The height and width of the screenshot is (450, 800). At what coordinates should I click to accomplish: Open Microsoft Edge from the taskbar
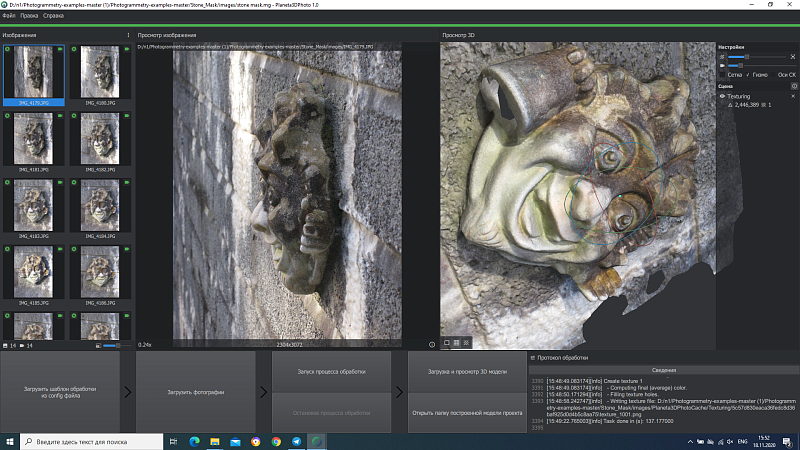coord(194,441)
